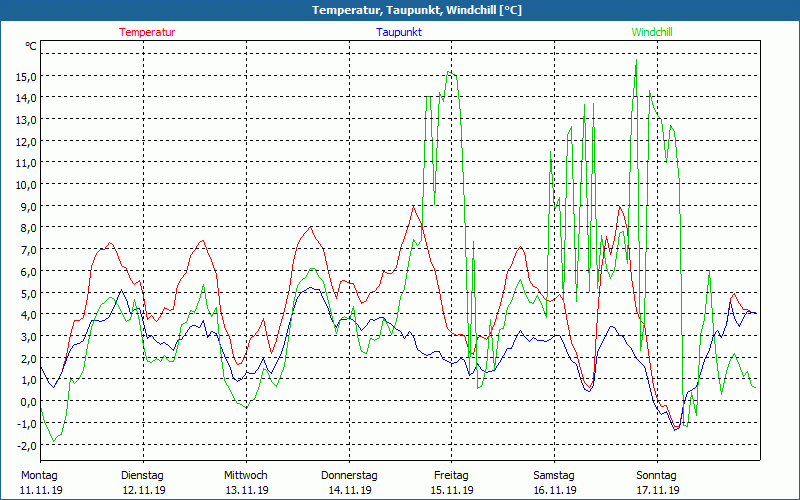Click the '4,0' y-axis value
800x500 pixels.
click(28, 315)
